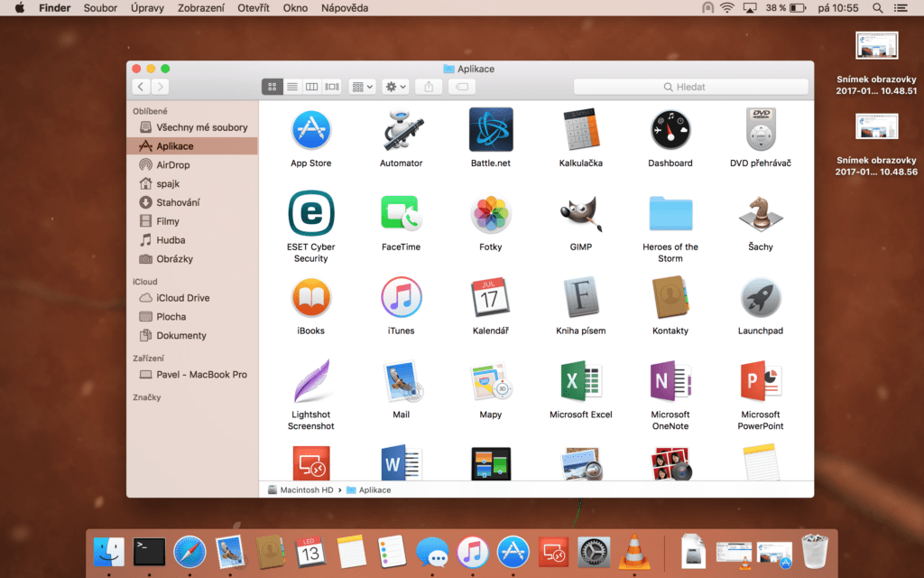Select Kniha písem font book icon
The image size is (924, 578).
point(580,298)
